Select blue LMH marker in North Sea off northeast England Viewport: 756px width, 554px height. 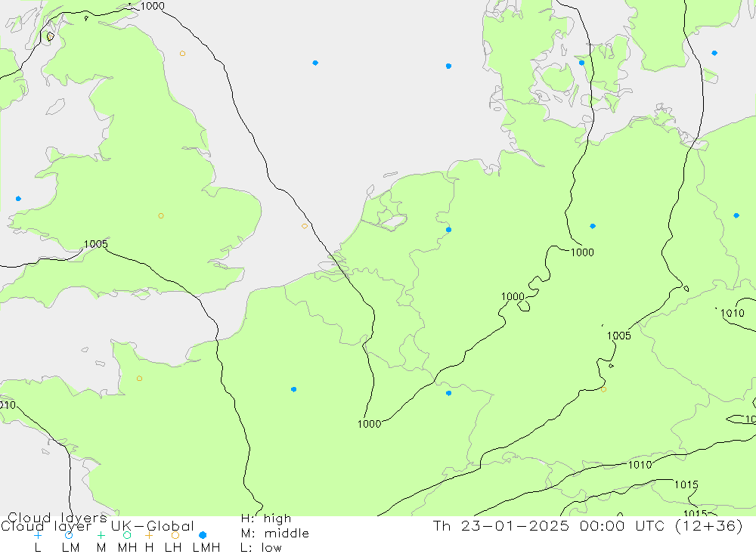[315, 63]
